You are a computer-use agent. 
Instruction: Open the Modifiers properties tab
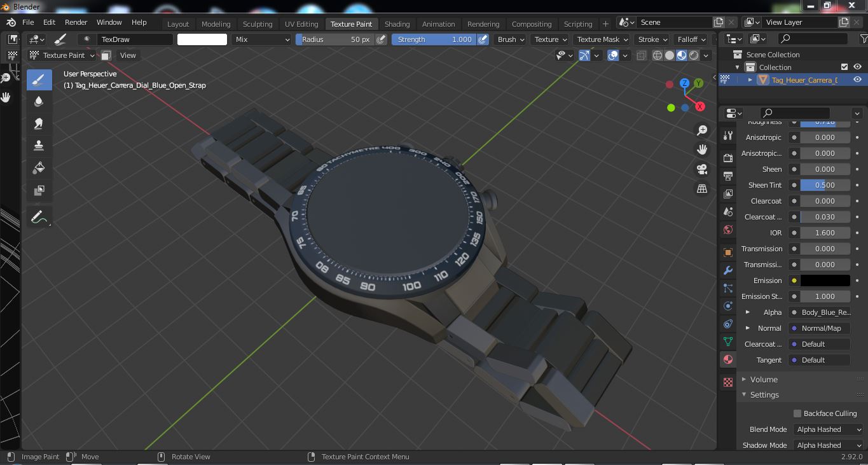[728, 270]
